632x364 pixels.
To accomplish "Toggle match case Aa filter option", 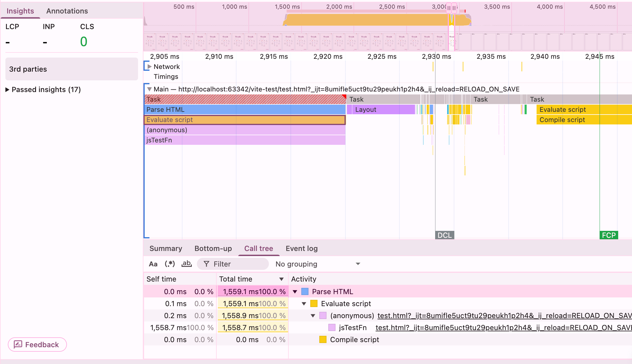I will [x=153, y=264].
